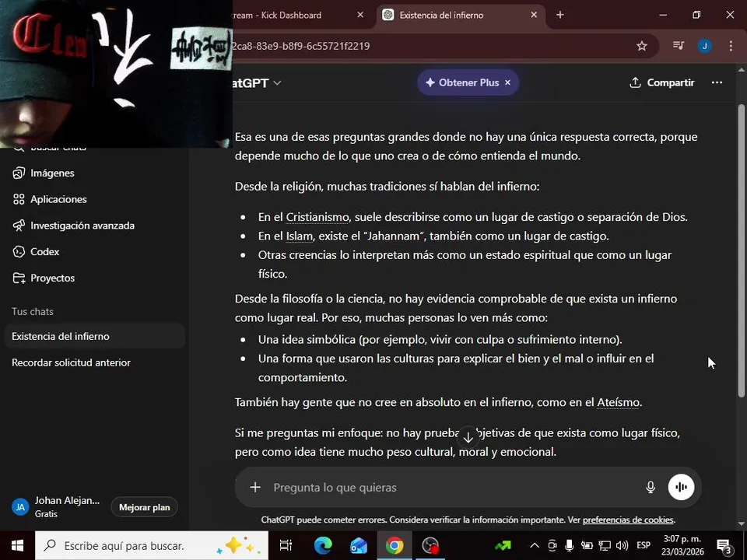Click the Chrome taskbar icon
Screen dimensions: 747x560
click(x=395, y=546)
